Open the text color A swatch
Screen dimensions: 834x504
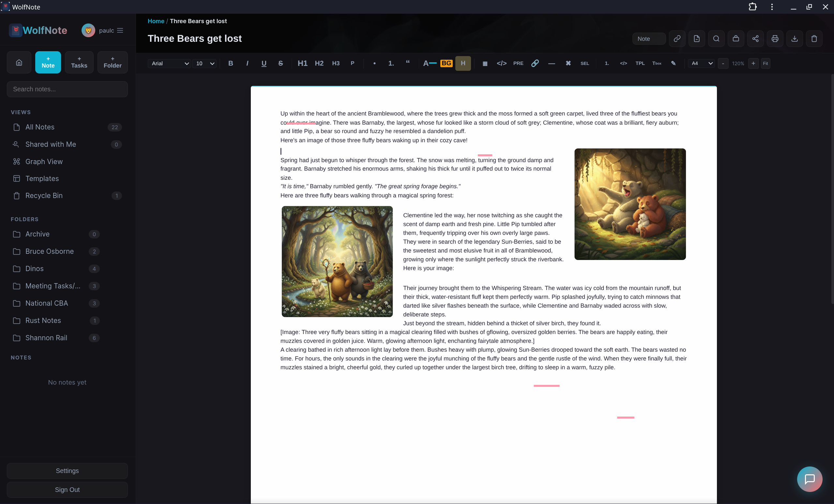pos(430,63)
